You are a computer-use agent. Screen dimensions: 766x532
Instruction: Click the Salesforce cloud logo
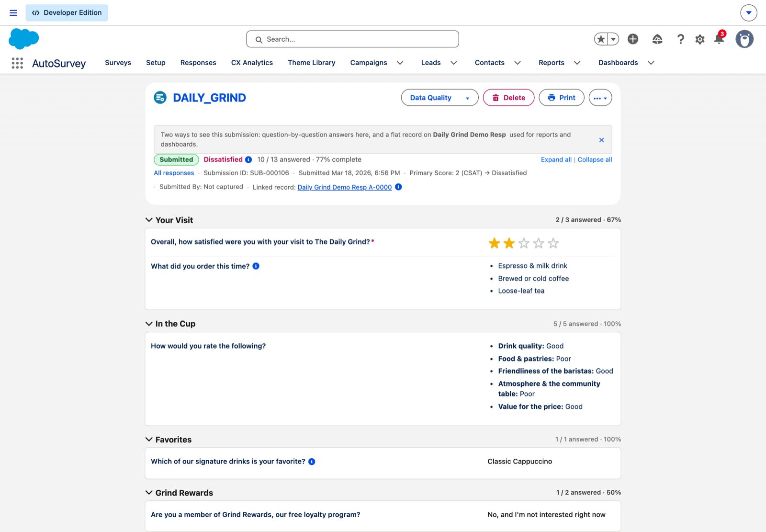(23, 39)
